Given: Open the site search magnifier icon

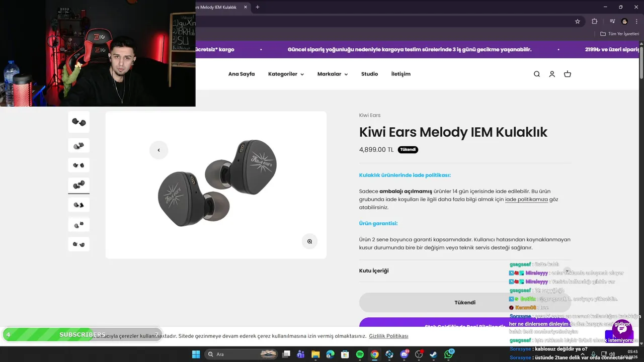Looking at the screenshot, I should coord(537,74).
